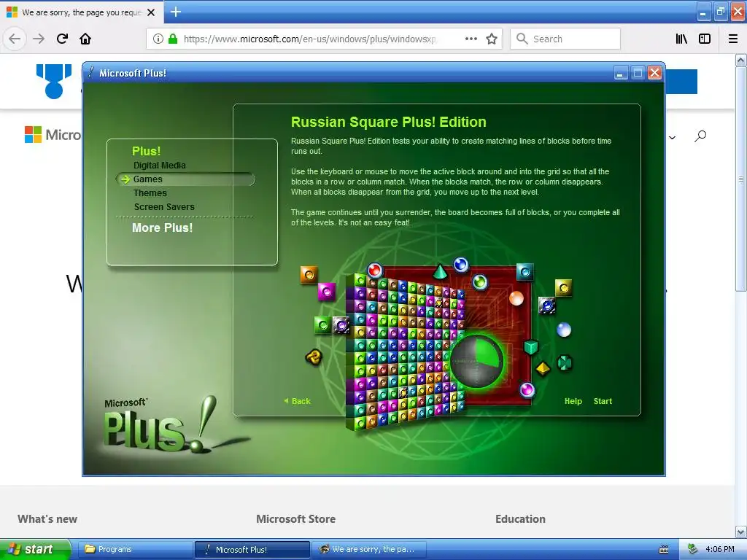Minimize the Firefox browser window

[704, 12]
